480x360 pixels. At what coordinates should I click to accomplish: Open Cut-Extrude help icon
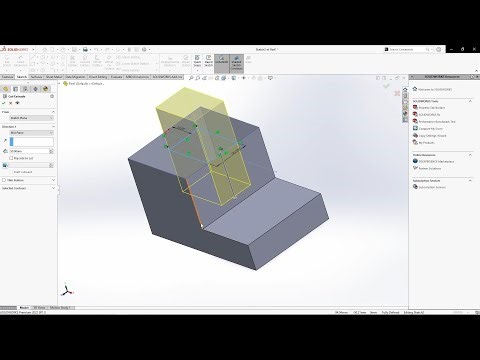(52, 96)
